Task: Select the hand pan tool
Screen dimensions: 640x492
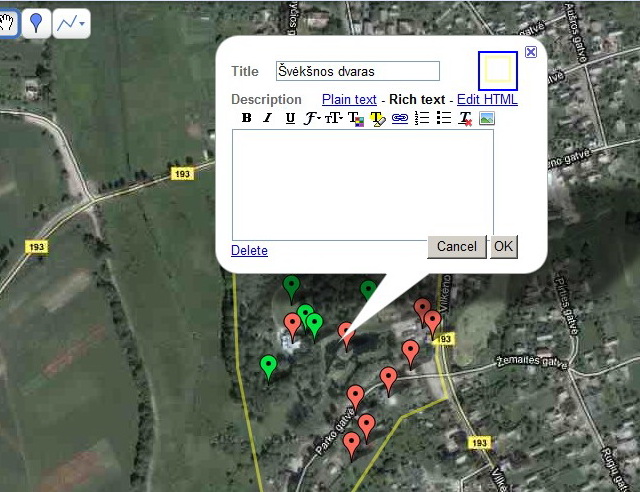Action: 6,22
